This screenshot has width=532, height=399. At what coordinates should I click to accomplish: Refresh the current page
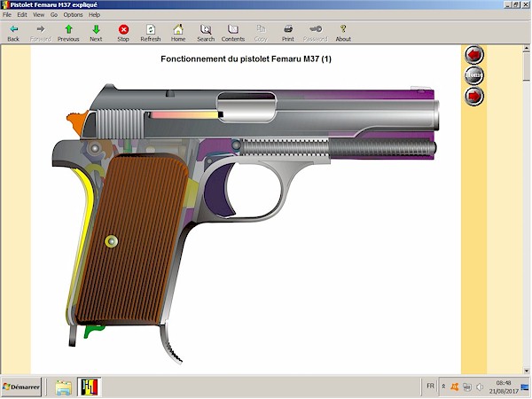coord(151,34)
